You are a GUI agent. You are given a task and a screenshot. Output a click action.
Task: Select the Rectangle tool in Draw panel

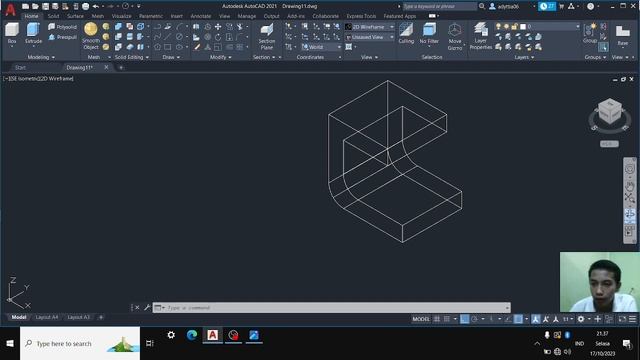click(x=168, y=47)
